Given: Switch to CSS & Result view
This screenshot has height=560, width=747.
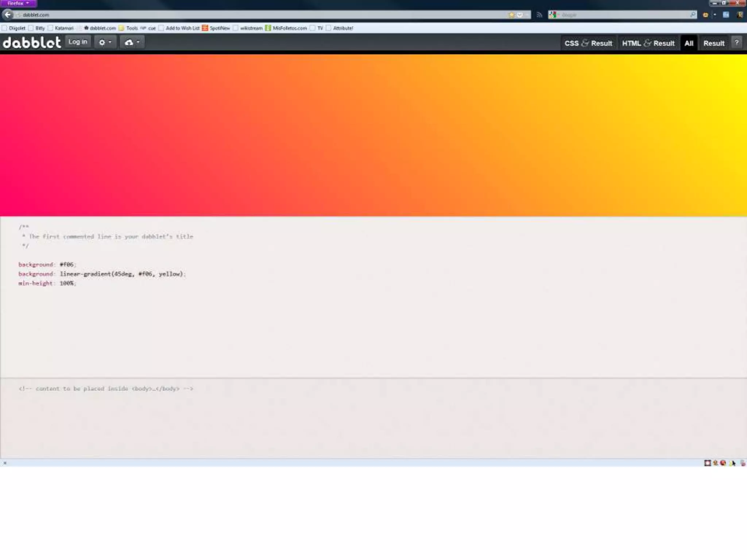Looking at the screenshot, I should pos(588,43).
